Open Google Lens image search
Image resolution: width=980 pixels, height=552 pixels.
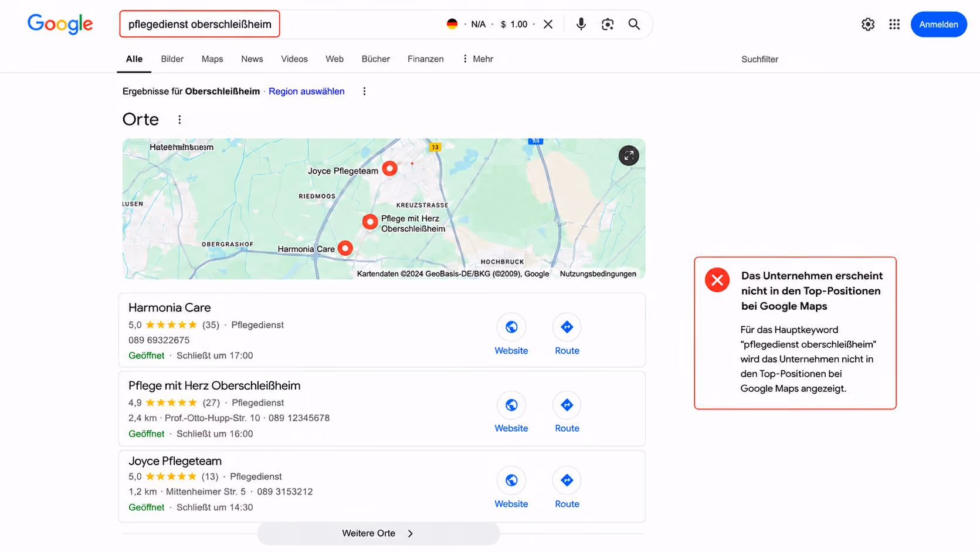click(x=608, y=24)
